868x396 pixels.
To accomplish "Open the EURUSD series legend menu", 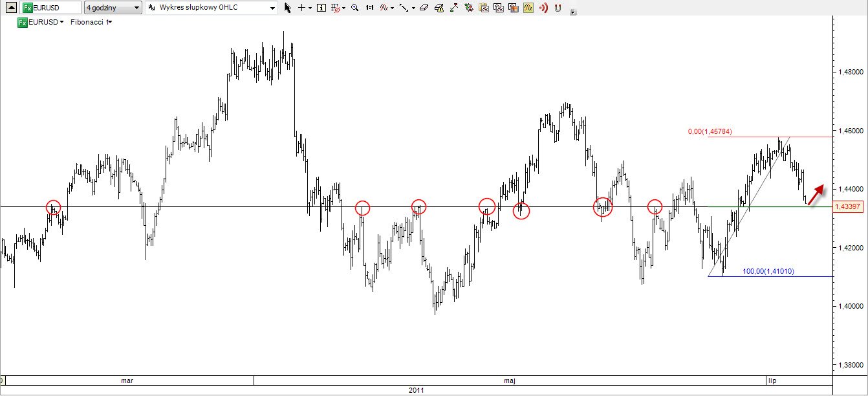I will click(x=45, y=22).
